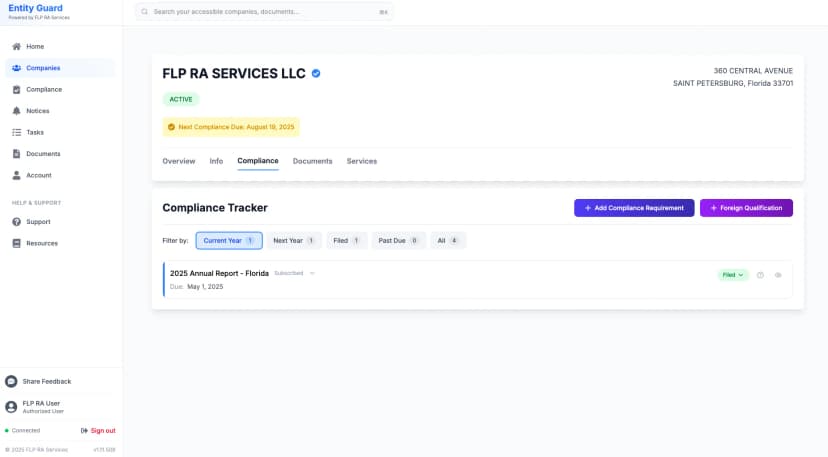Switch to the Overview tab

pos(178,161)
